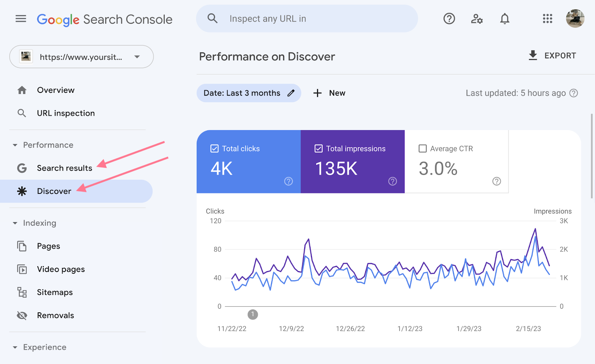Uncheck the Total clicks checkbox
Screen dimensions: 595x364
[x=214, y=148]
